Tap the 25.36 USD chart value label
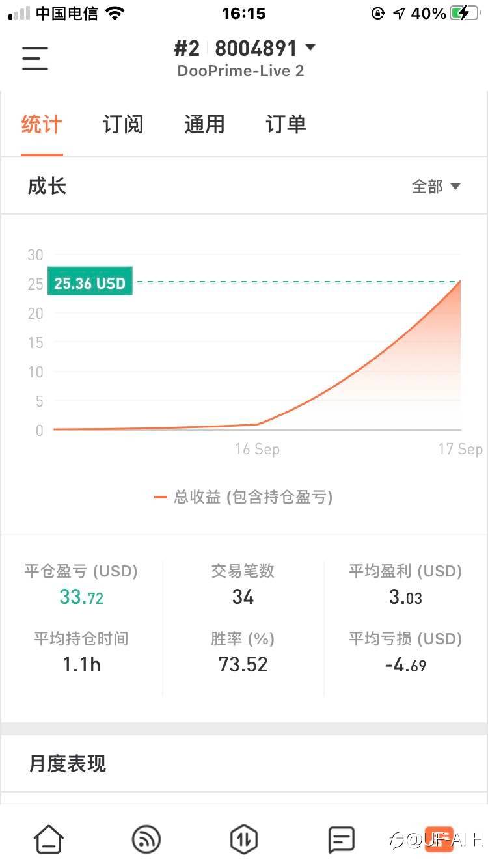The height and width of the screenshot is (868, 488). coord(90,283)
